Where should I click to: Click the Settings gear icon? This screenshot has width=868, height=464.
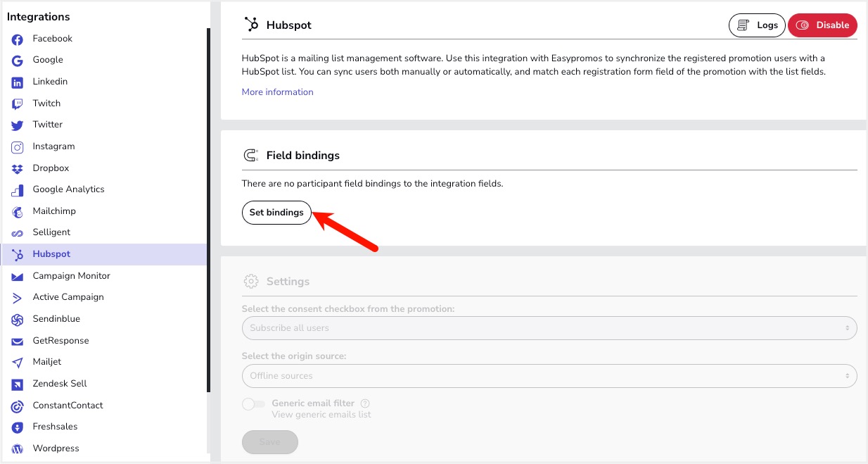(250, 281)
